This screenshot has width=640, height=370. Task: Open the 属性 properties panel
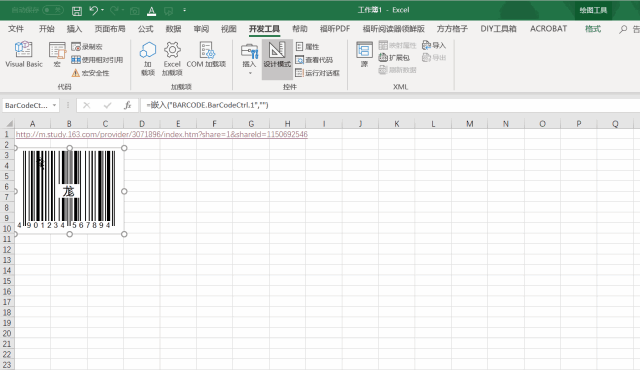[307, 47]
